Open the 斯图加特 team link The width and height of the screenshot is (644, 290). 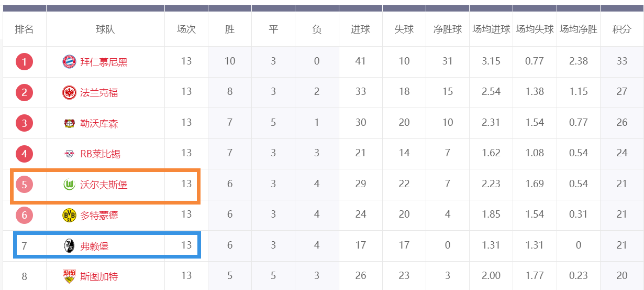click(99, 276)
